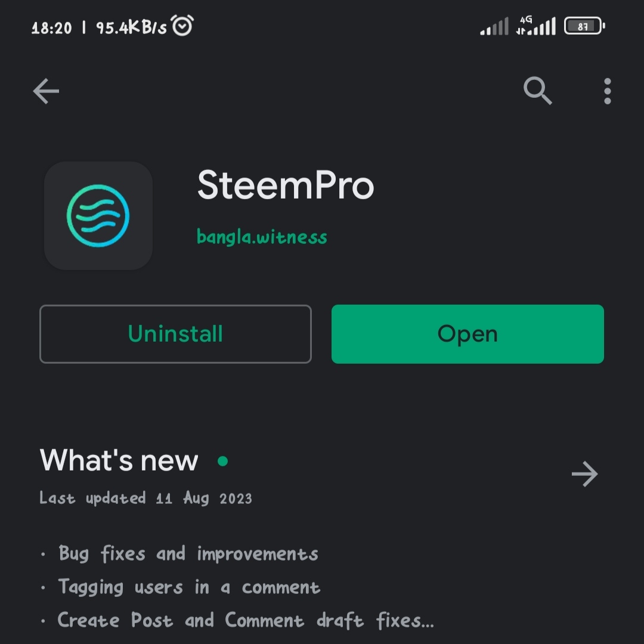Tap the What's new heading
Image resolution: width=644 pixels, height=644 pixels.
coord(119,460)
